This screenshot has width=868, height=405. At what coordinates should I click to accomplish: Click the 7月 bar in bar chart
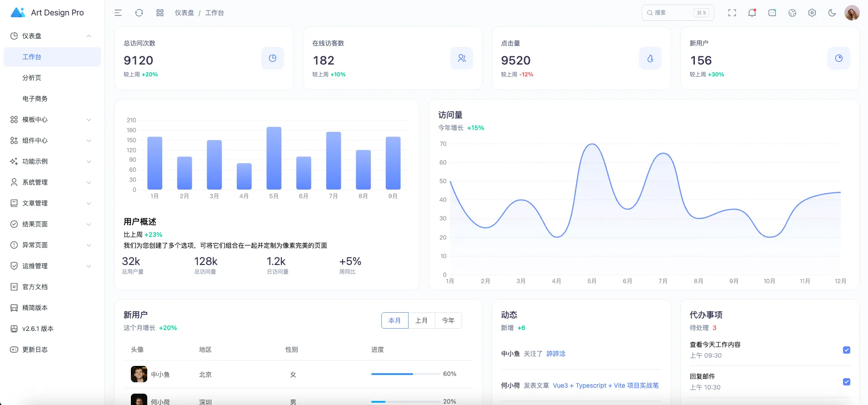click(334, 160)
